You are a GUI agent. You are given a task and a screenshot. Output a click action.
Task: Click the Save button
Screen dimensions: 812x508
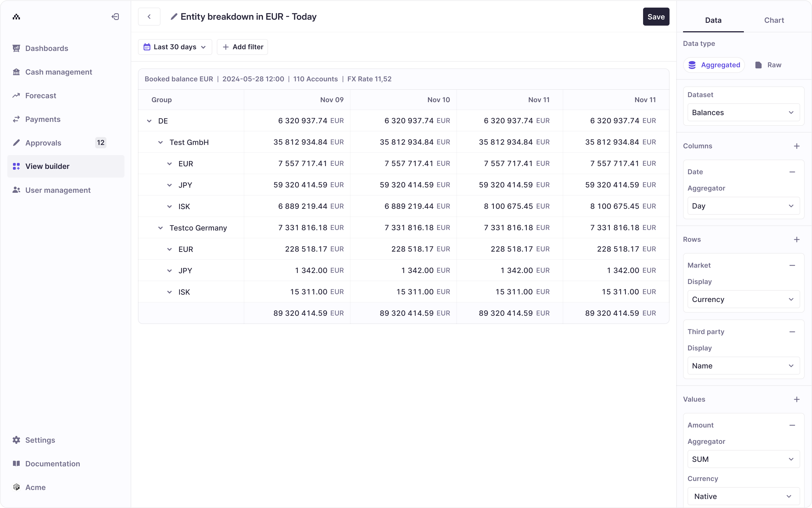click(x=656, y=17)
